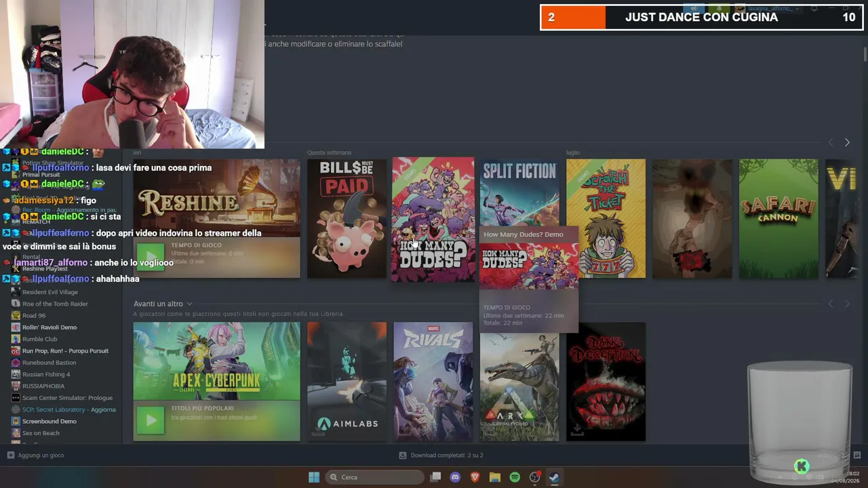Viewport: 868px width, 488px height.
Task: Open ARK Survival Evolved cover
Action: 519,386
